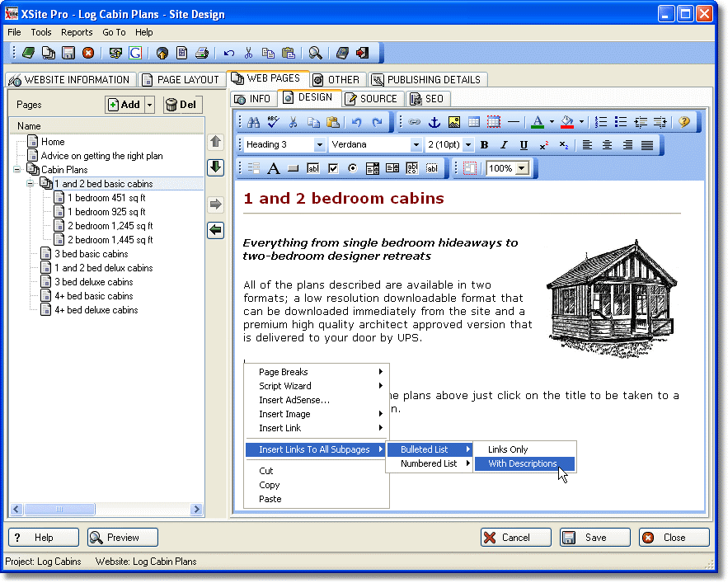Apply numbered list formatting icon
This screenshot has width=728, height=583.
(601, 122)
